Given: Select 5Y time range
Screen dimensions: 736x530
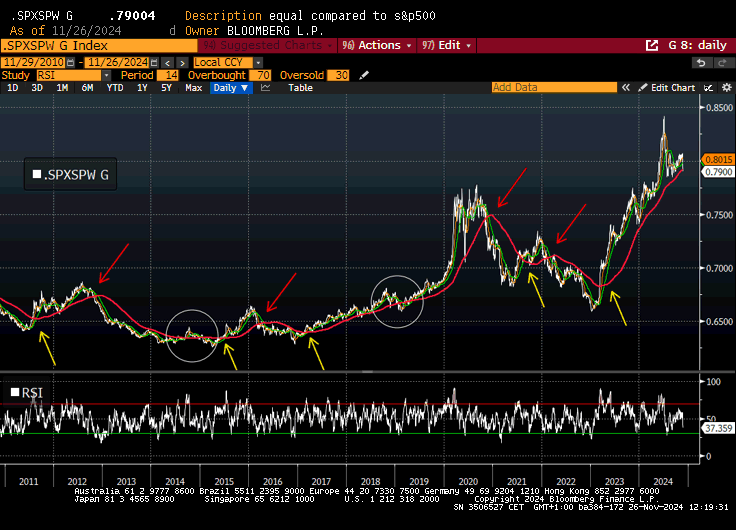Looking at the screenshot, I should click(x=166, y=88).
